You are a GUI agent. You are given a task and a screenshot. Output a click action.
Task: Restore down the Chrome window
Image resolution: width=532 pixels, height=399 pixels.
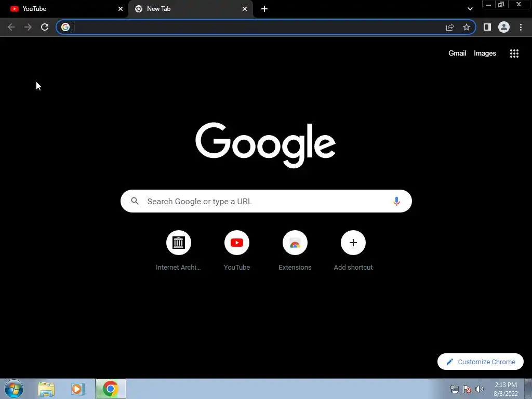click(501, 5)
